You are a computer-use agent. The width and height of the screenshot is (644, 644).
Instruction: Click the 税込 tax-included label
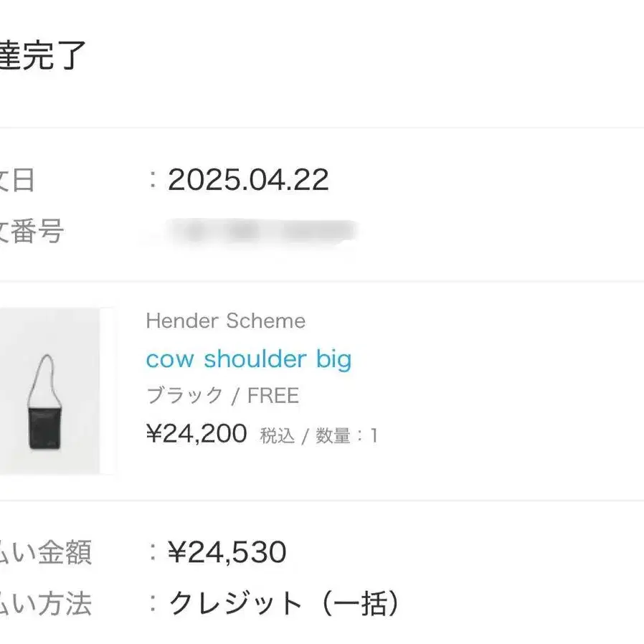tap(278, 435)
